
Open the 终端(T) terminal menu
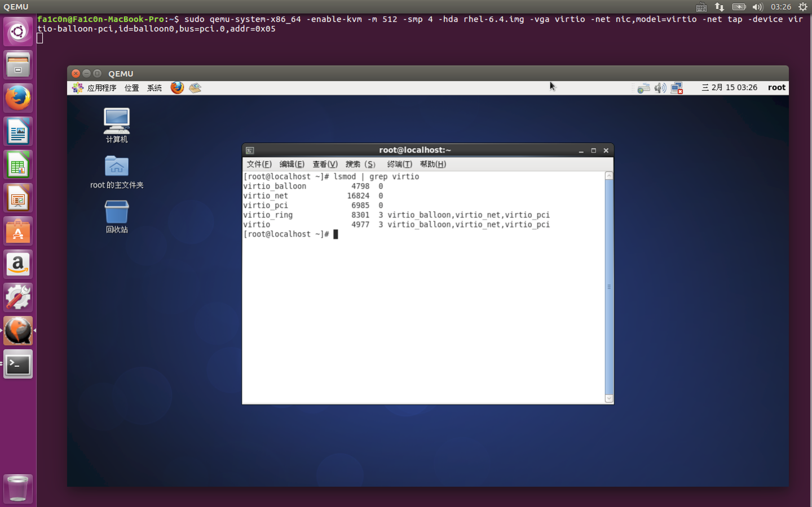[x=399, y=164]
